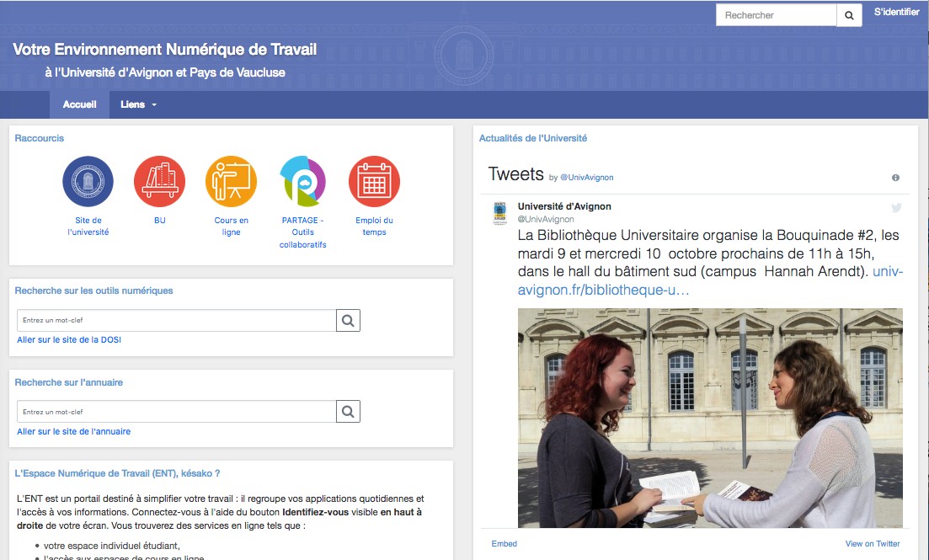Open the Cours en ligne icon
The width and height of the screenshot is (929, 560).
(231, 181)
